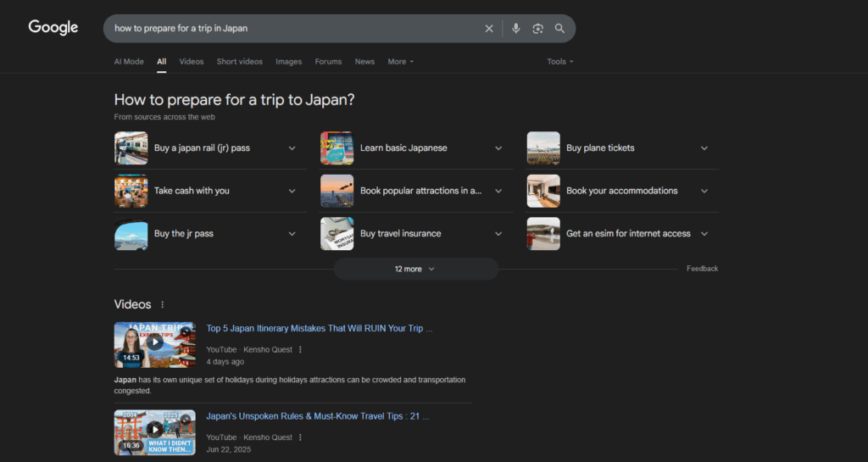Open the Tools dropdown

pyautogui.click(x=559, y=62)
